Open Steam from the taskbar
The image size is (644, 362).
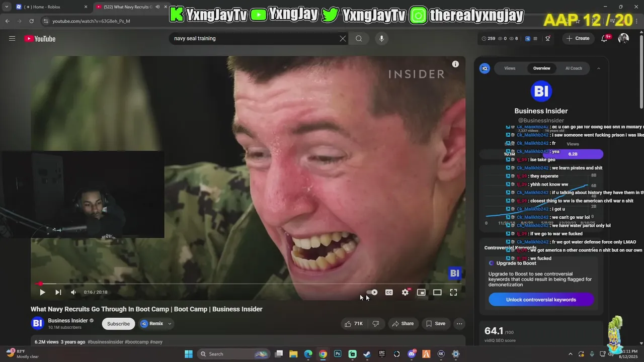pyautogui.click(x=367, y=354)
